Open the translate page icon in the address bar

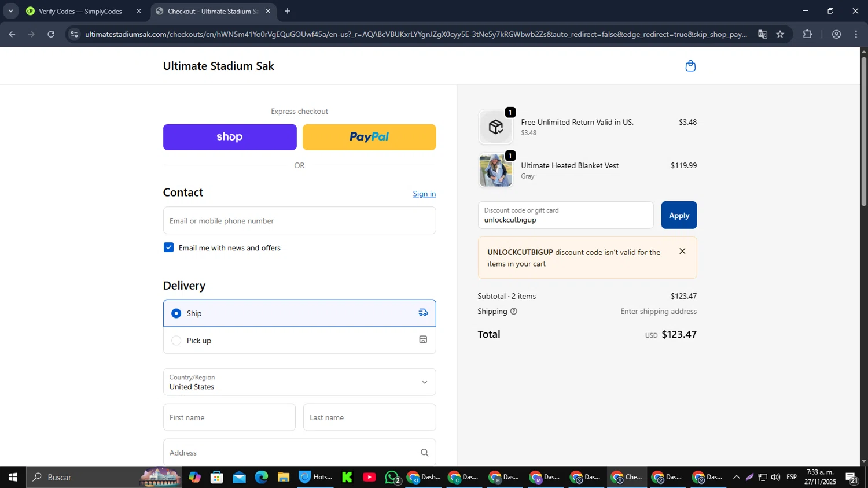click(x=763, y=34)
